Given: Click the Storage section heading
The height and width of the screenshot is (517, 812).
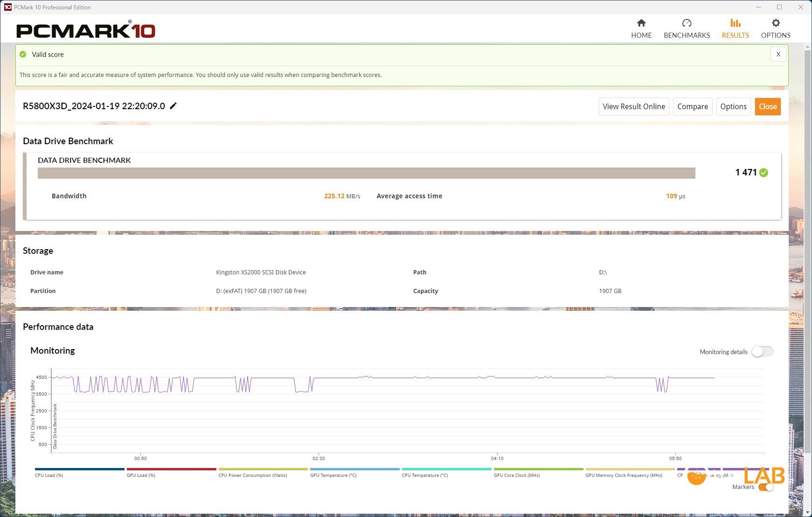Looking at the screenshot, I should [x=38, y=251].
